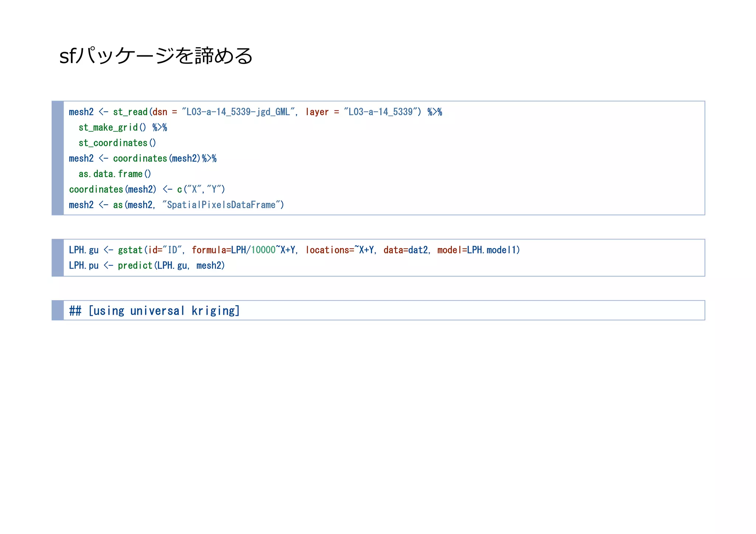This screenshot has height=534, width=756.
Task: Click the LPH.pu predict line
Action: click(147, 265)
